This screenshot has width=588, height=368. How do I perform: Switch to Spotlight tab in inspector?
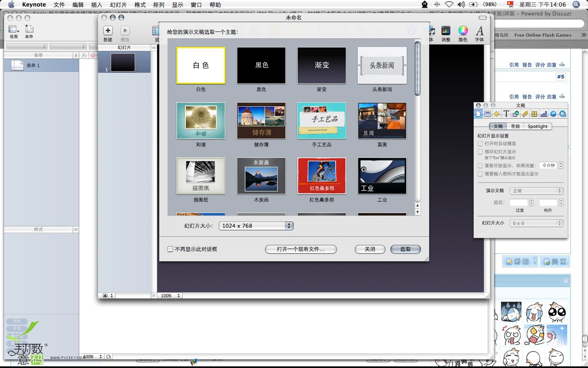537,126
